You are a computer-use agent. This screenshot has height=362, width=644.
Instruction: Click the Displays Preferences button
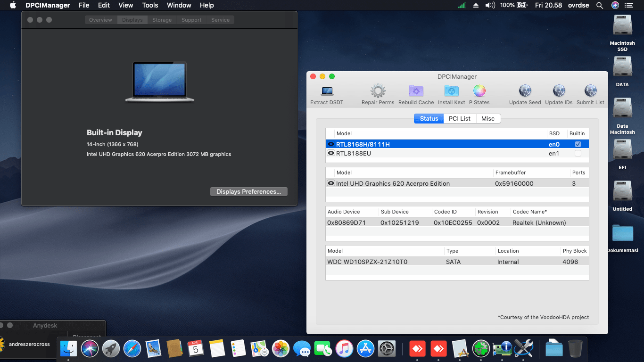pyautogui.click(x=248, y=191)
